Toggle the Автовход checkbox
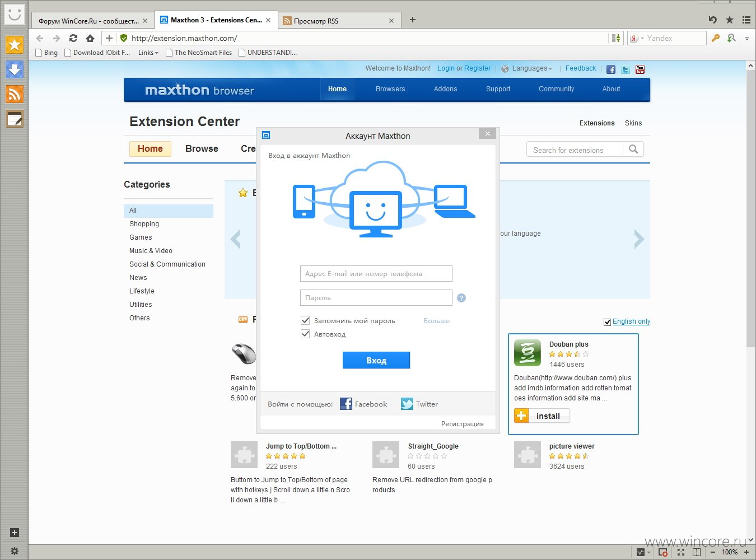The image size is (756, 560). 305,334
